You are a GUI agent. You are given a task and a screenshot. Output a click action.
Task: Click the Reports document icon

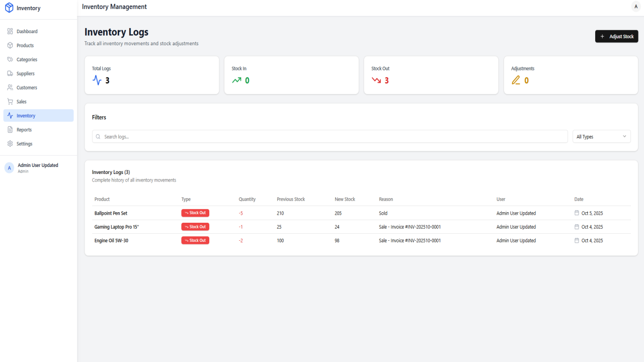(10, 130)
